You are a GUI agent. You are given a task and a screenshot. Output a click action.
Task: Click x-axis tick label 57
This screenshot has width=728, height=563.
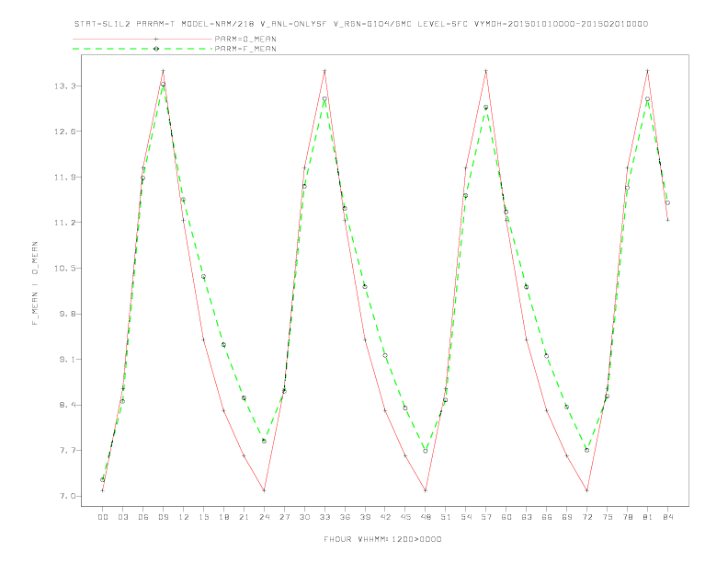(486, 517)
